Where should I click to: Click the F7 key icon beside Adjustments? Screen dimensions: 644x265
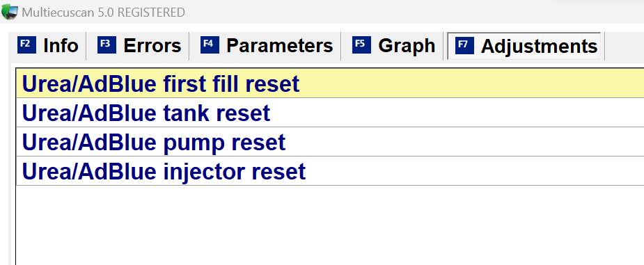click(464, 45)
